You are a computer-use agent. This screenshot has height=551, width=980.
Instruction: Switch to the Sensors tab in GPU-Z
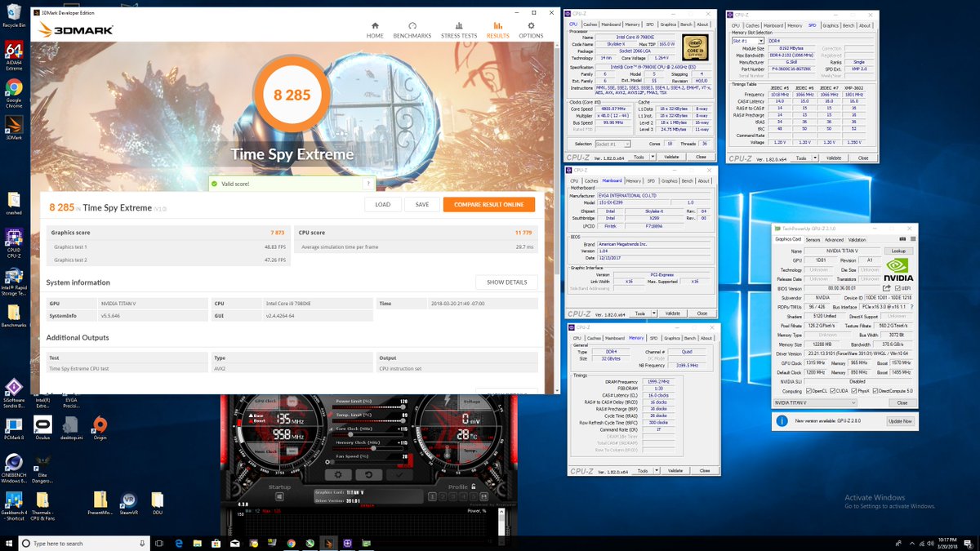[x=813, y=240]
